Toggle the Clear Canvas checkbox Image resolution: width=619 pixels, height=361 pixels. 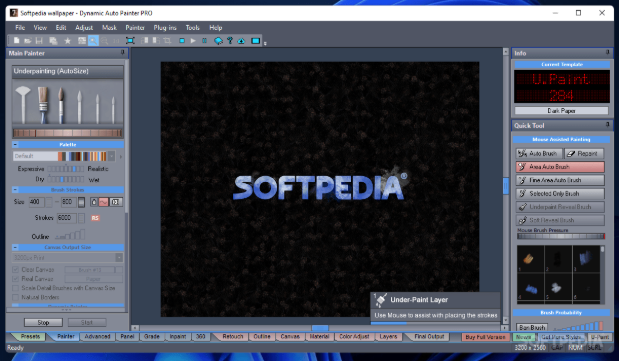(x=15, y=269)
